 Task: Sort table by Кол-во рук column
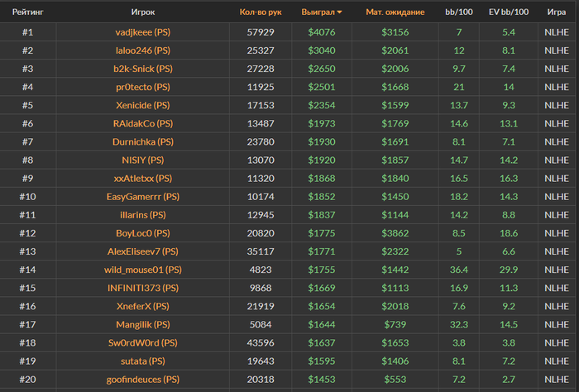pos(261,12)
